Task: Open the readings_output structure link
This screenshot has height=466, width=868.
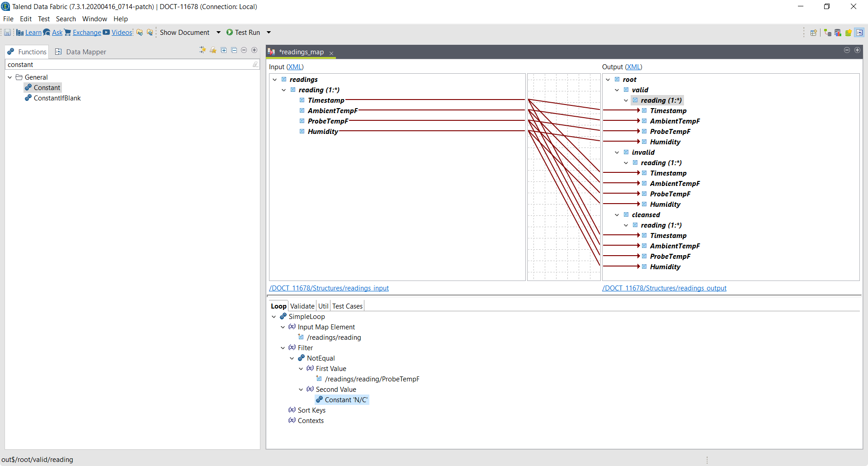Action: tap(664, 288)
